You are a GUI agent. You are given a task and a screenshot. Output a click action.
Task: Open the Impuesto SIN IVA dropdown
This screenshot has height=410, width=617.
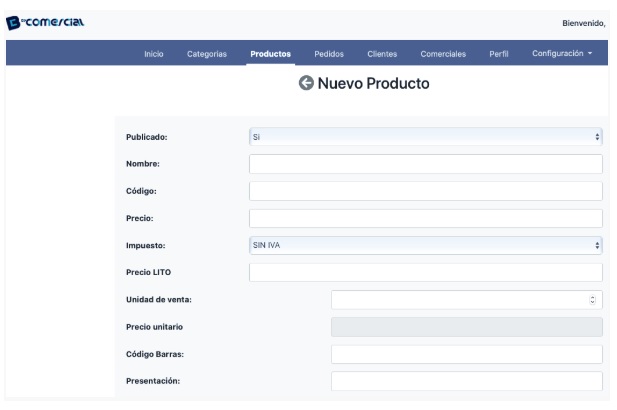(x=426, y=245)
